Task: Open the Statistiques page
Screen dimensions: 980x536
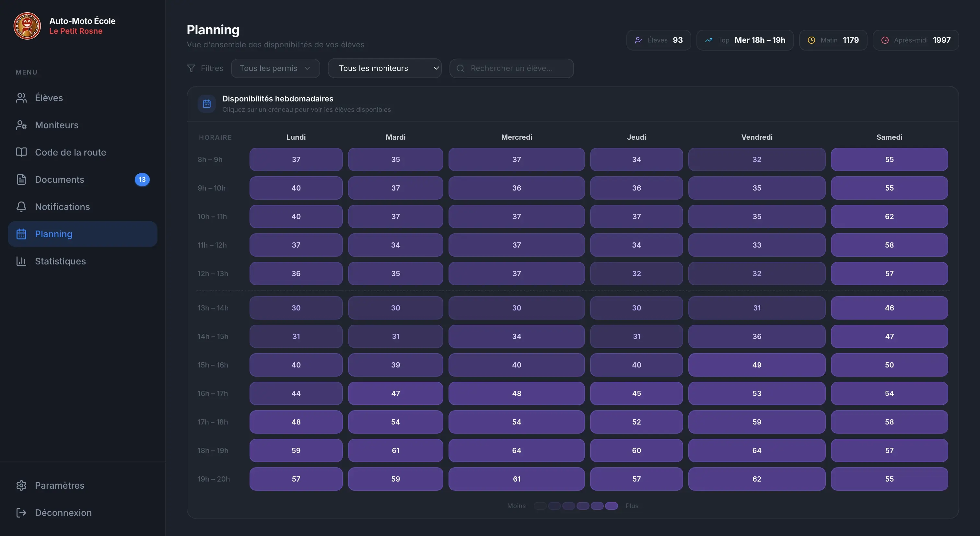Action: pyautogui.click(x=83, y=261)
